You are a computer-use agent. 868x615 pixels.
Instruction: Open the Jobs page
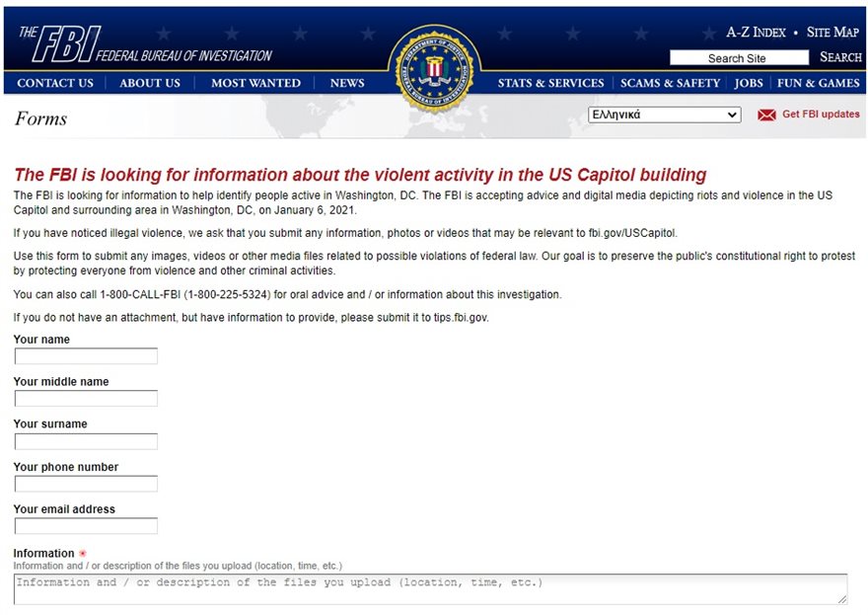pyautogui.click(x=749, y=83)
